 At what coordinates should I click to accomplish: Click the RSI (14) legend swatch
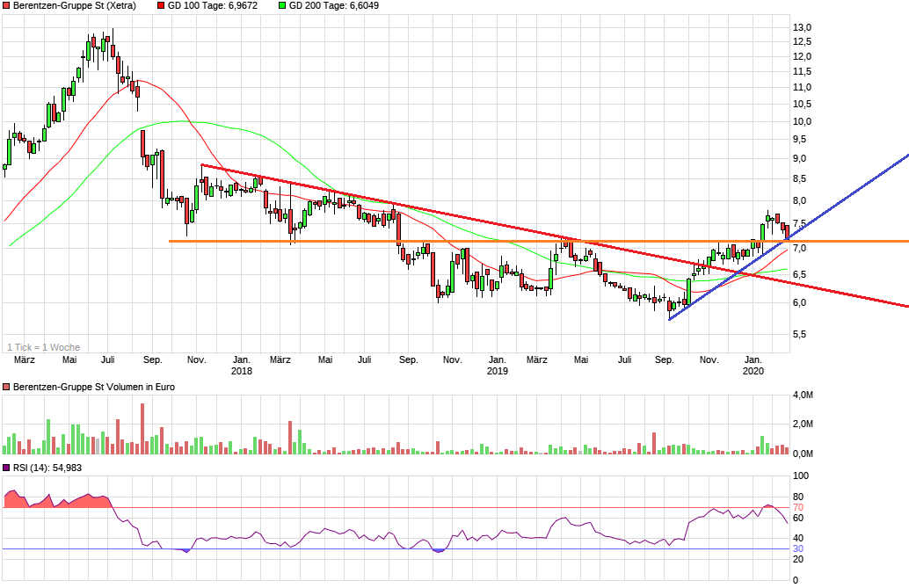pyautogui.click(x=7, y=468)
